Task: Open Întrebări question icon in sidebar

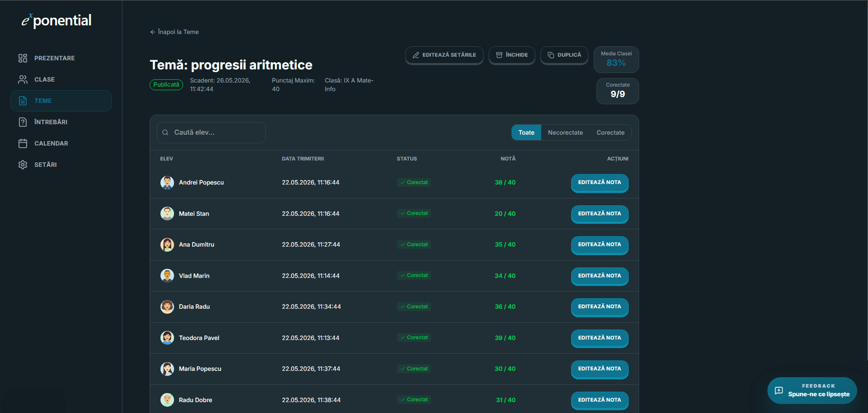Action: tap(23, 122)
